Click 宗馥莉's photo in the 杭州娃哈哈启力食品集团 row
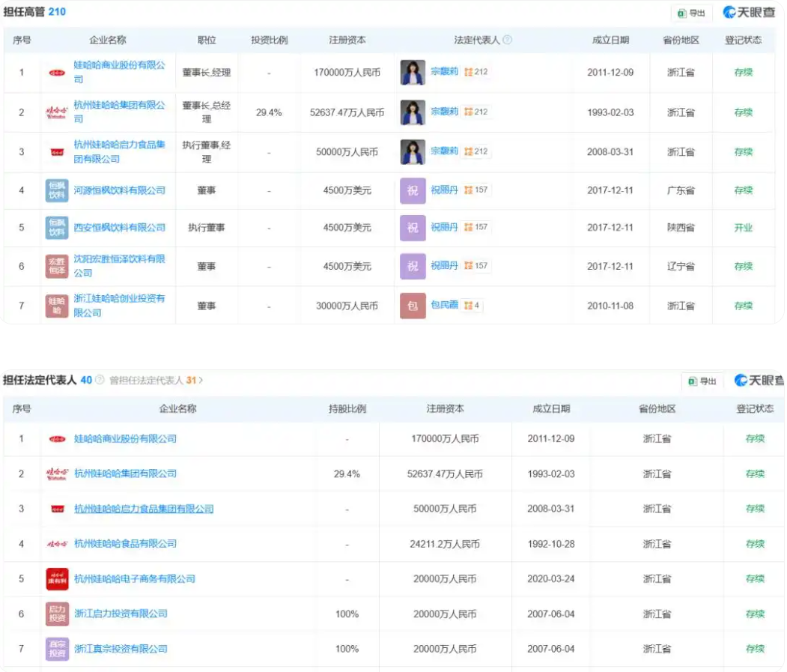Viewport: 787px width, 672px height. 413,151
